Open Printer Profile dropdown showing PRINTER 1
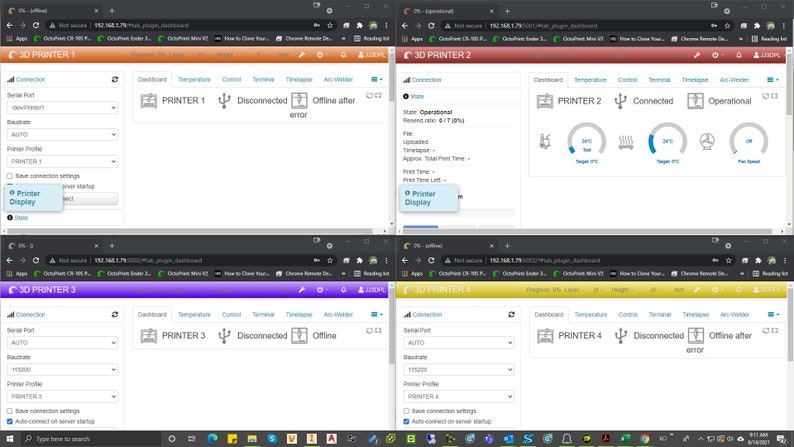Image resolution: width=794 pixels, height=447 pixels. (62, 161)
